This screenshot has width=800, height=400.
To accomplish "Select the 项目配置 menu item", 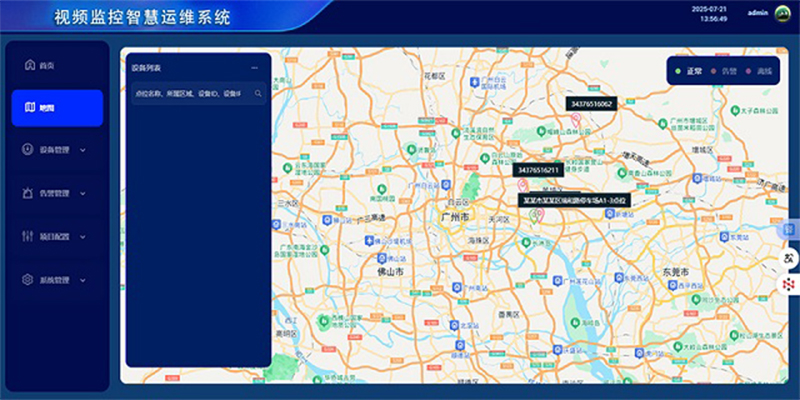I will 53,237.
